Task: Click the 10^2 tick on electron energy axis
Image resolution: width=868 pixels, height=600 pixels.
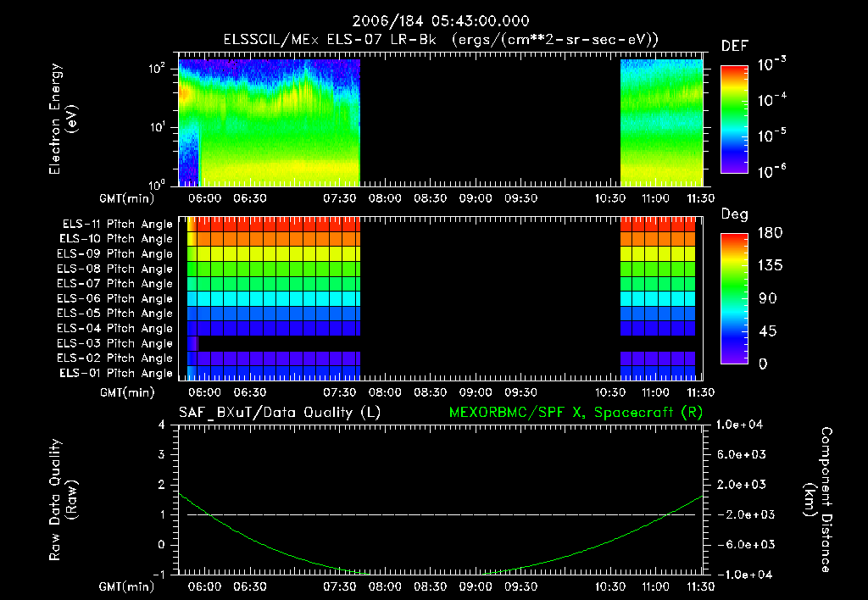Action: point(157,69)
